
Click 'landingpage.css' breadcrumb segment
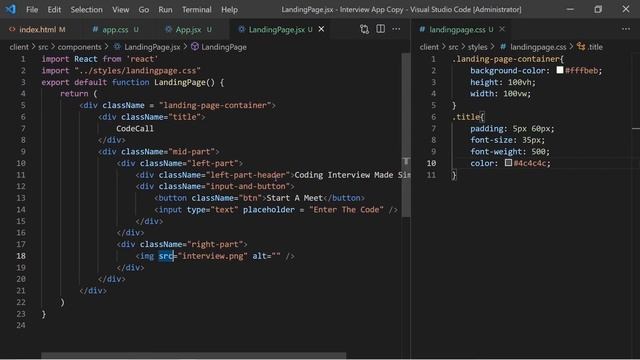[x=538, y=47]
